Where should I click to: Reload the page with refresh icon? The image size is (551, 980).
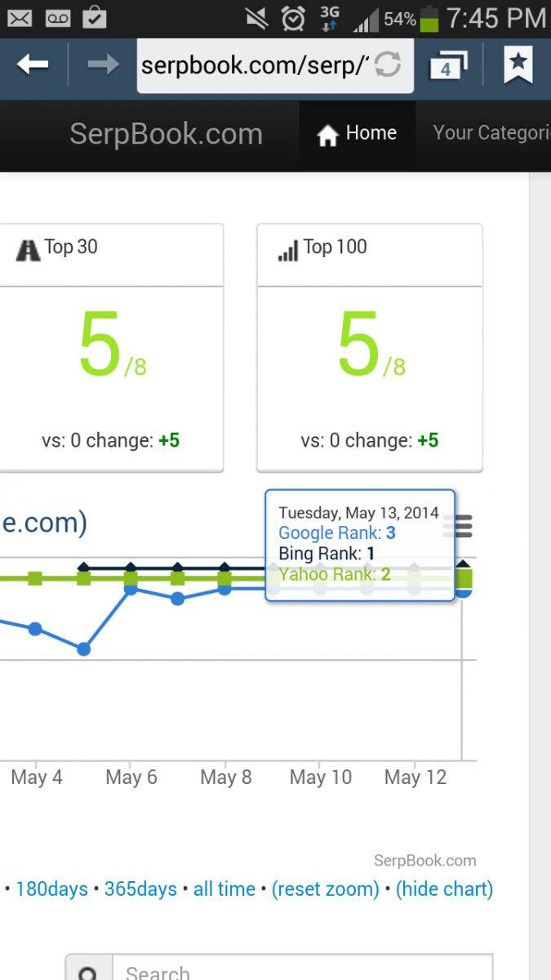click(x=388, y=66)
